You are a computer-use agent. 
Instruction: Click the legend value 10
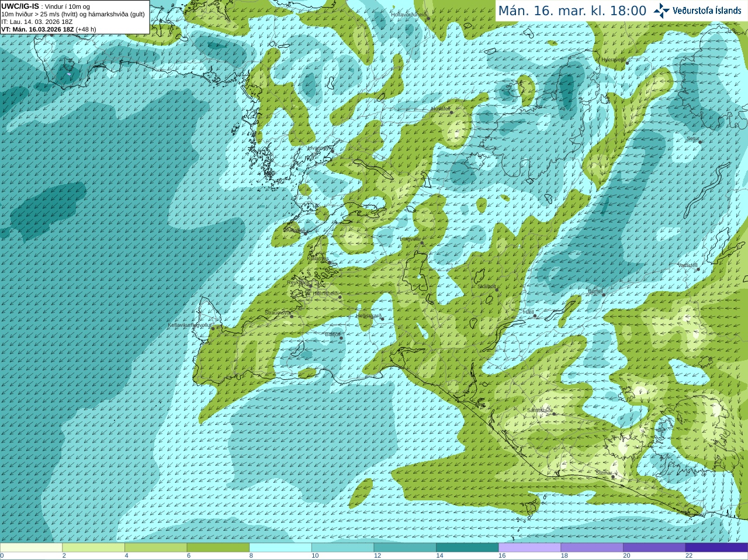315,556
